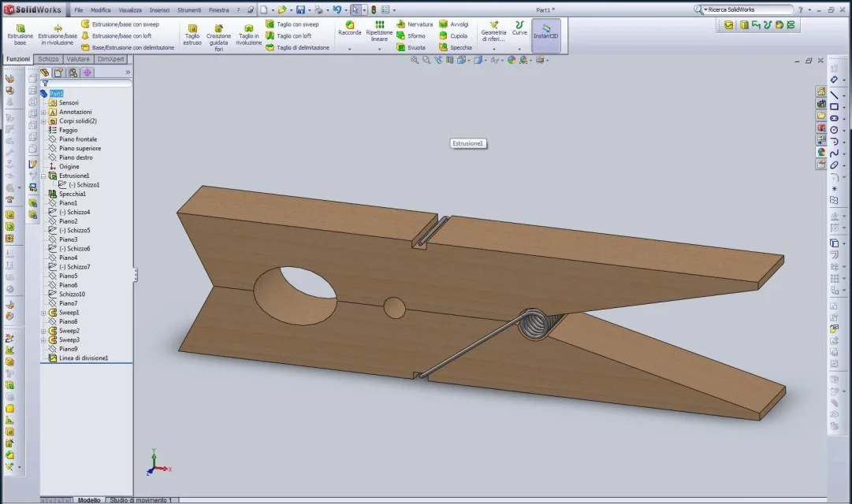Rebuild the model with traffic light icon
The height and width of the screenshot is (504, 852).
click(x=374, y=9)
